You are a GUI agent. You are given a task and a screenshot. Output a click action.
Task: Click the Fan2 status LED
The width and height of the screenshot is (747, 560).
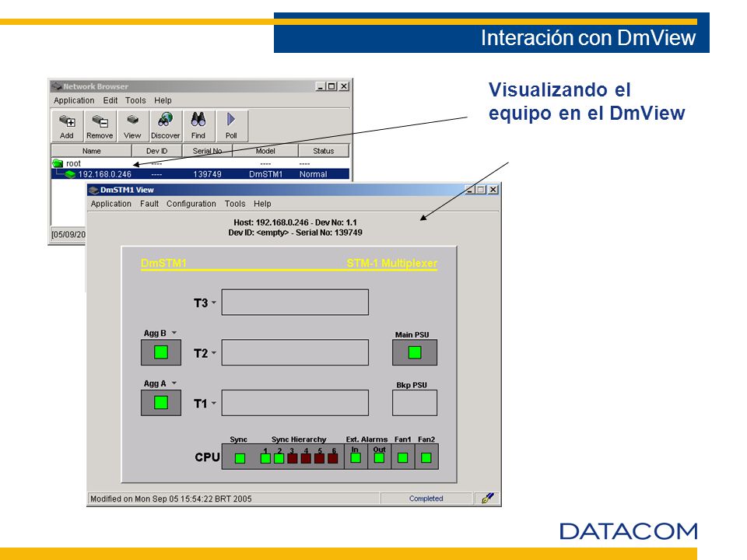point(426,458)
